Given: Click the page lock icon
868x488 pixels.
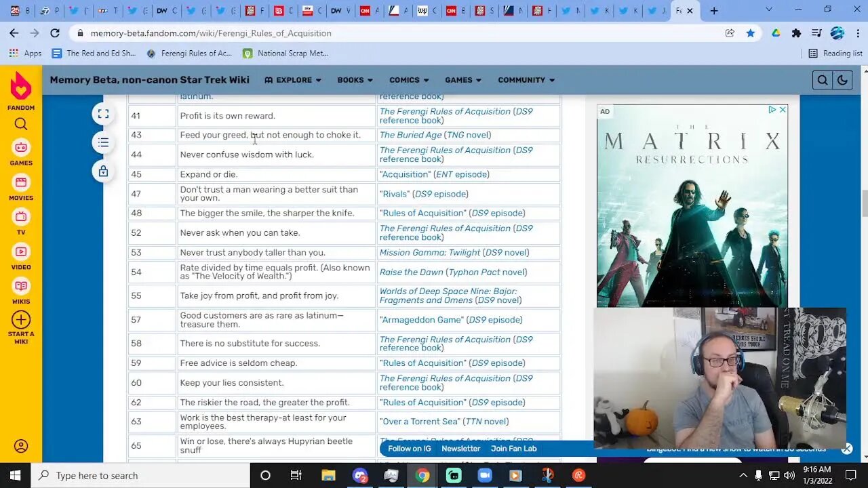Looking at the screenshot, I should pos(103,171).
